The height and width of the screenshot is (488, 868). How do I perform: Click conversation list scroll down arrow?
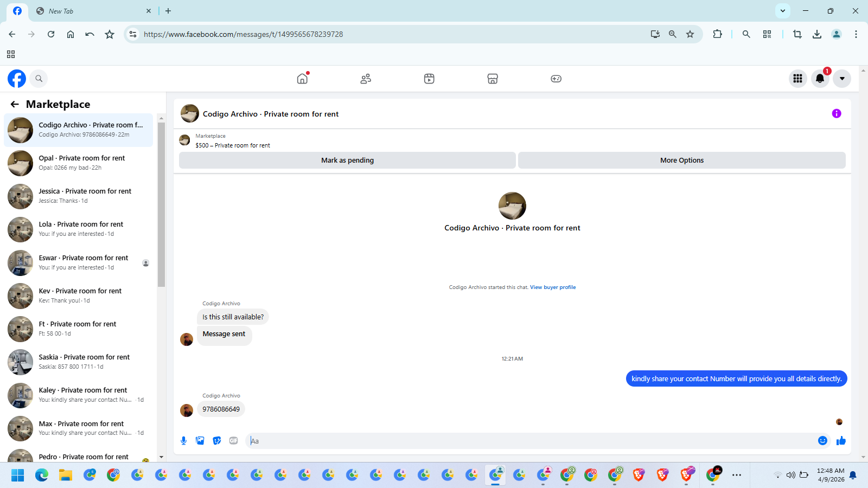[161, 457]
